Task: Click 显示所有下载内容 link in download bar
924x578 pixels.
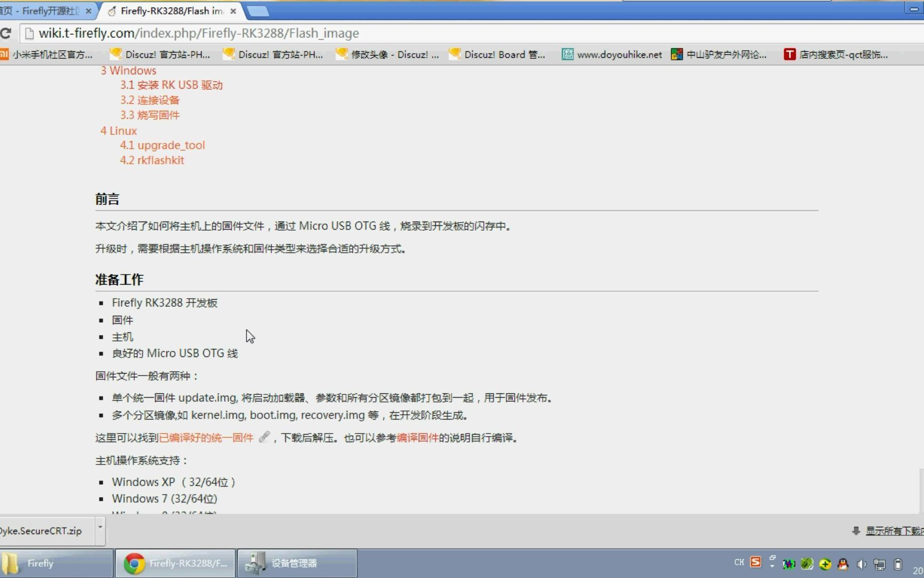Action: (x=895, y=531)
